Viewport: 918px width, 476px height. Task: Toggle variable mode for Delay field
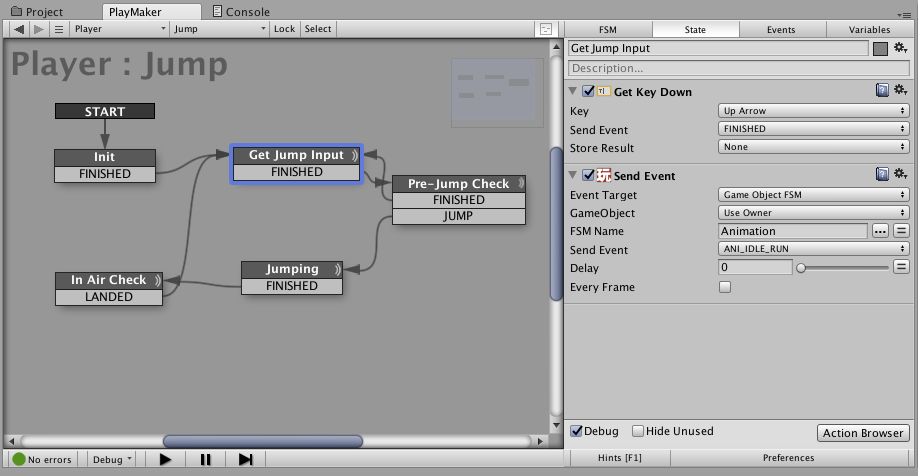902,268
